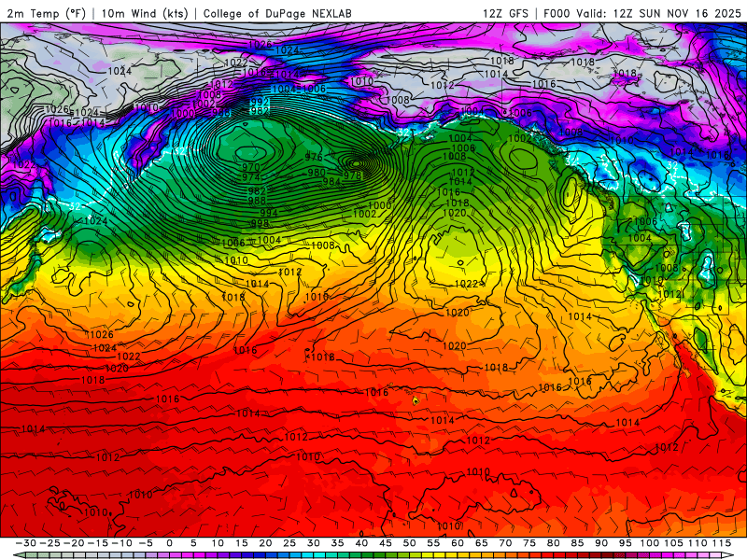
Task: Select the 976 contour label
Action: [x=314, y=157]
